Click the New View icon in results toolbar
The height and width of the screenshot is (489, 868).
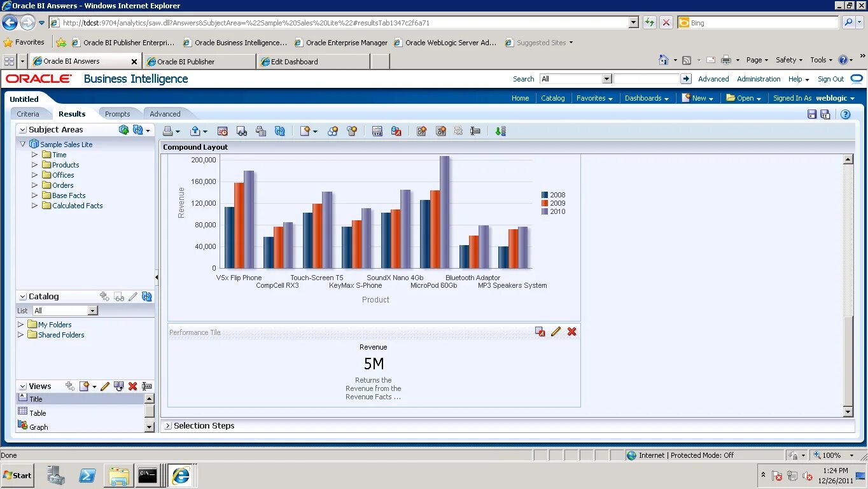(306, 131)
